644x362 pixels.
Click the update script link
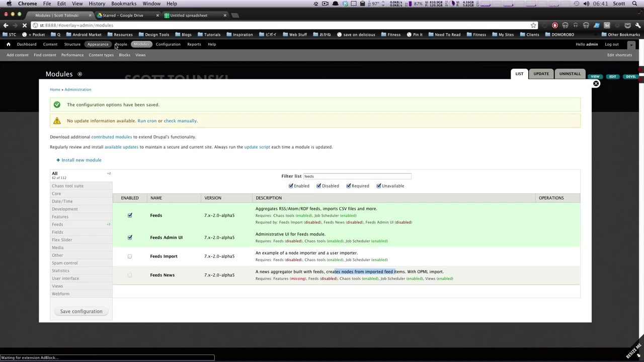[x=257, y=147]
